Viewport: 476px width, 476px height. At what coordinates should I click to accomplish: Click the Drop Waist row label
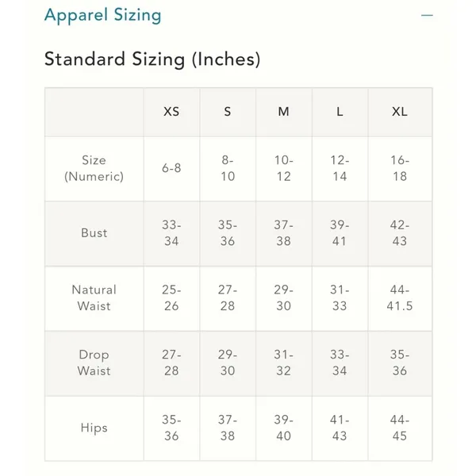coord(94,363)
